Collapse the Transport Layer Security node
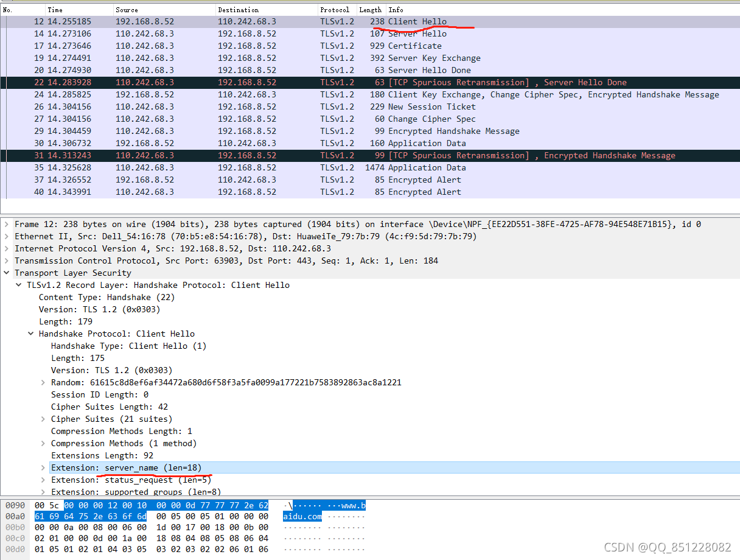 [7, 273]
